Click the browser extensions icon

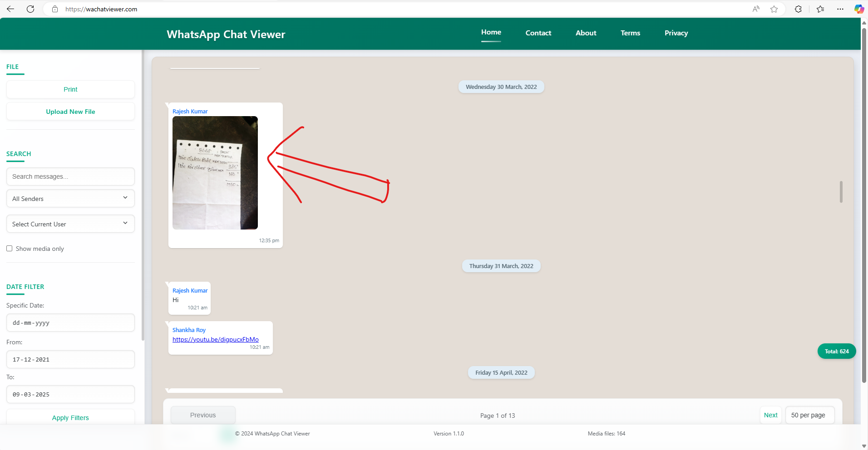coord(798,9)
